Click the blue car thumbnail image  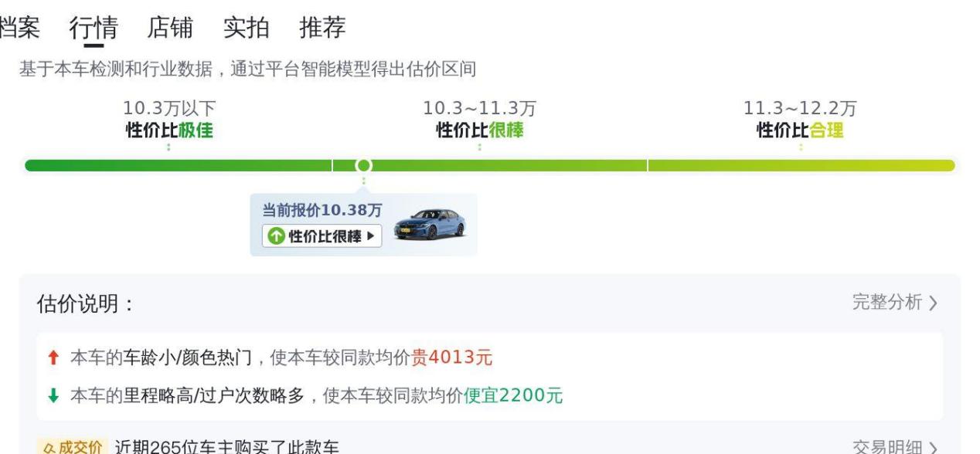430,225
